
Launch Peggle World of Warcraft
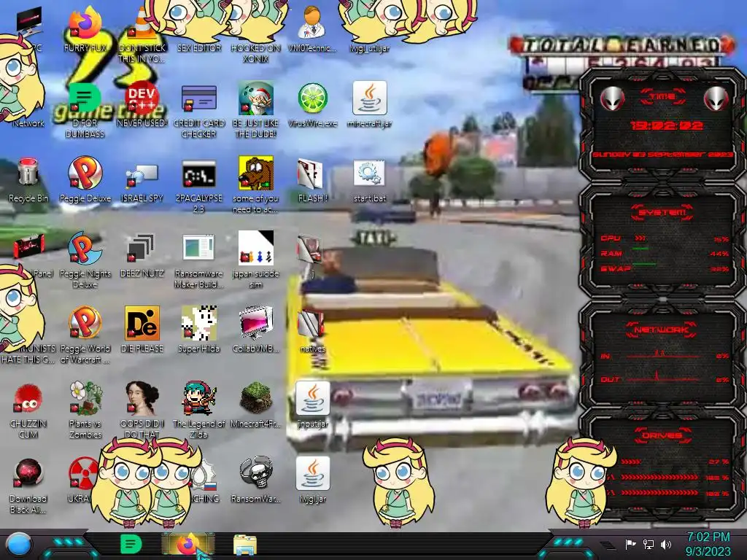pyautogui.click(x=85, y=334)
